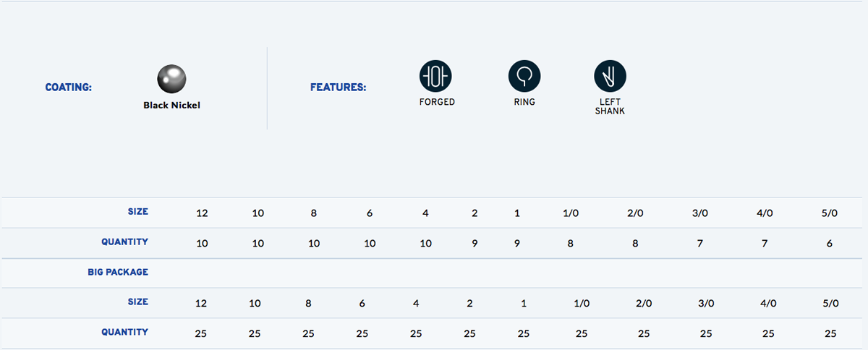Click the RING text label
Viewport: 868px width, 350px height.
click(524, 103)
